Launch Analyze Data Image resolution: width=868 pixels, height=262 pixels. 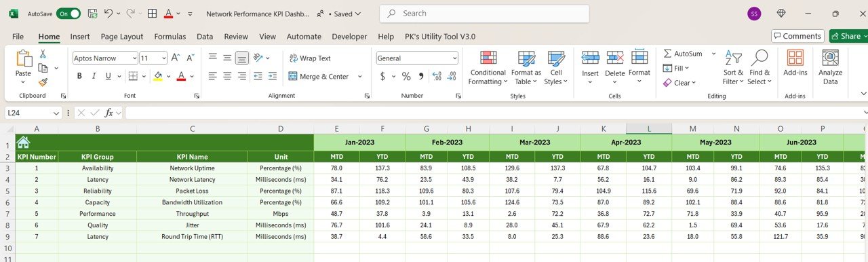click(x=830, y=67)
